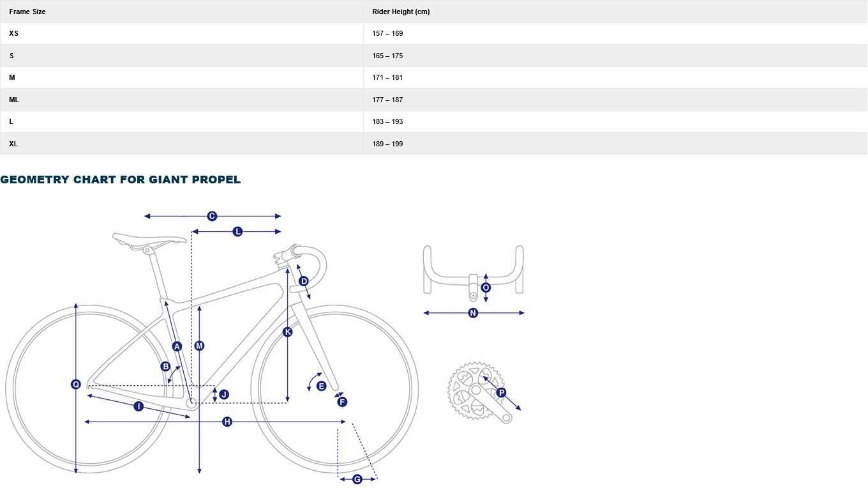Click the circled N handlebar width marker
868x497 pixels.
(x=473, y=313)
